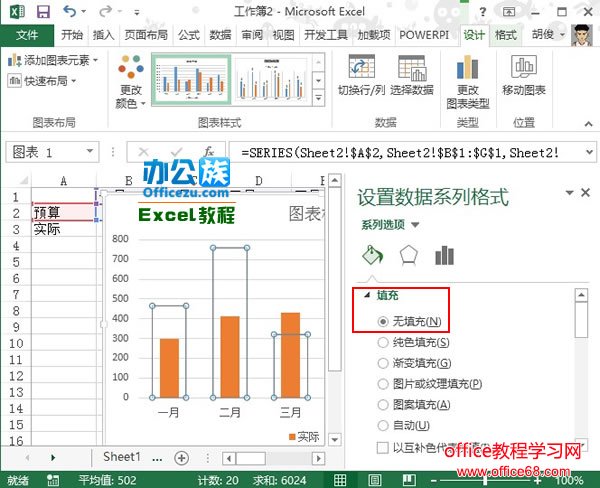The height and width of the screenshot is (488, 600).
Task: Select the second chart style thumbnail
Action: coord(271,79)
